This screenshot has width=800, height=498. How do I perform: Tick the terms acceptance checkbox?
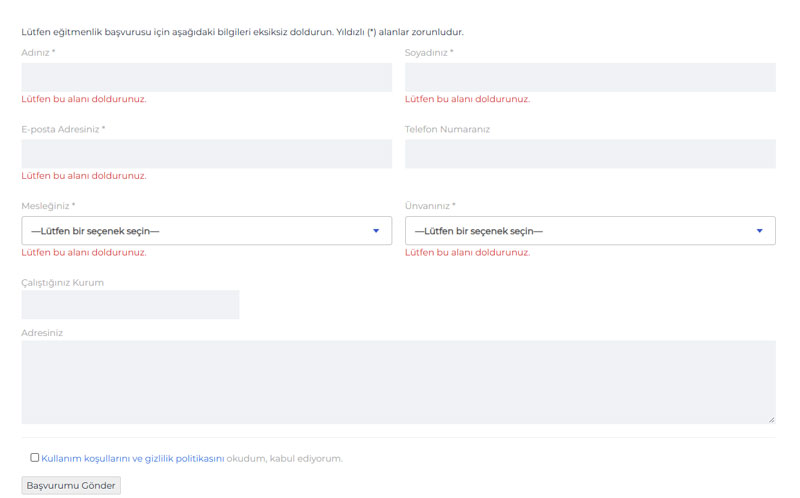pyautogui.click(x=35, y=458)
